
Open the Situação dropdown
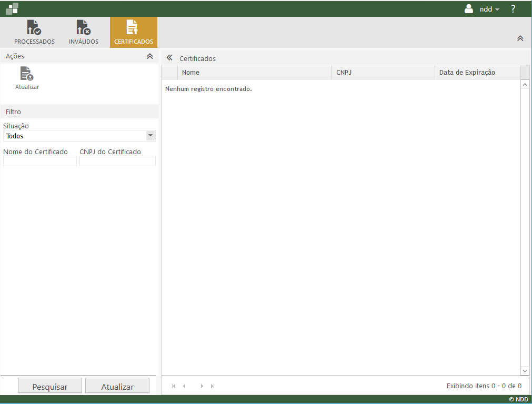[150, 136]
